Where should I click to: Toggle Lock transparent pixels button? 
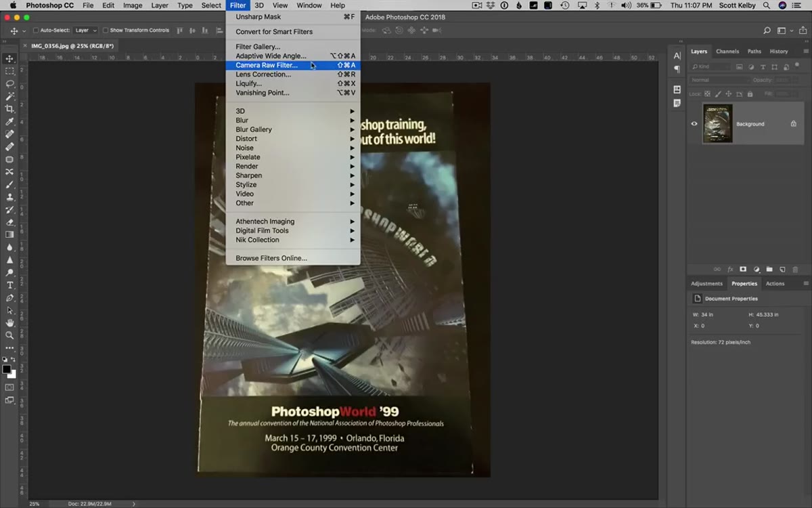click(x=708, y=94)
